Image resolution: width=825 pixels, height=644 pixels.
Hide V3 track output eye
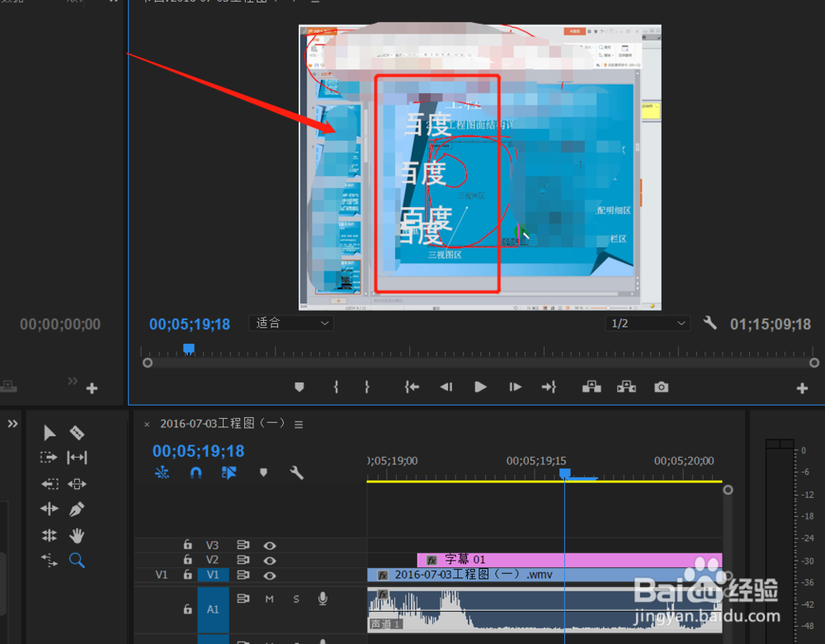point(270,546)
